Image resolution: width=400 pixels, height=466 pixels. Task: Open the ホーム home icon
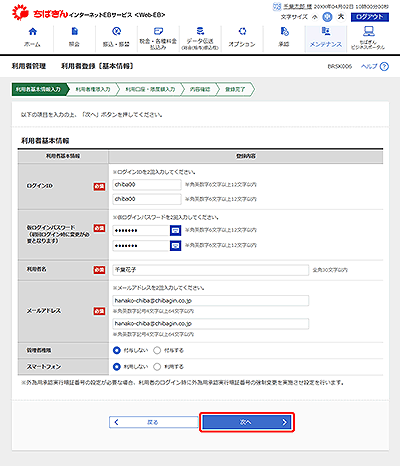(32, 32)
